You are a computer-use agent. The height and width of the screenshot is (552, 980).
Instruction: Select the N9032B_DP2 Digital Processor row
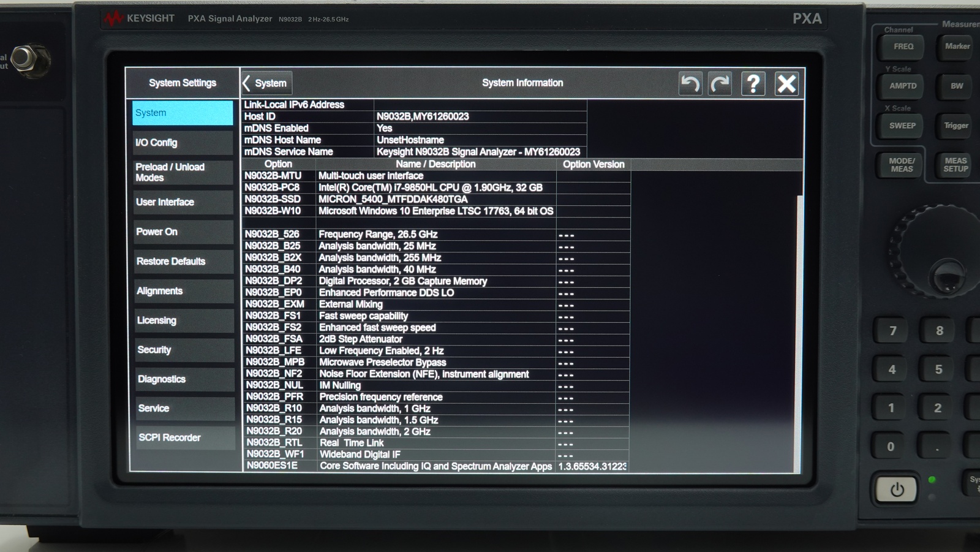436,281
